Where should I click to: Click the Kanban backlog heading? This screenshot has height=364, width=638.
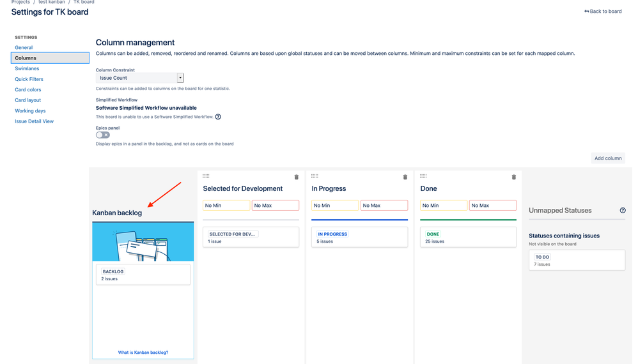point(117,213)
